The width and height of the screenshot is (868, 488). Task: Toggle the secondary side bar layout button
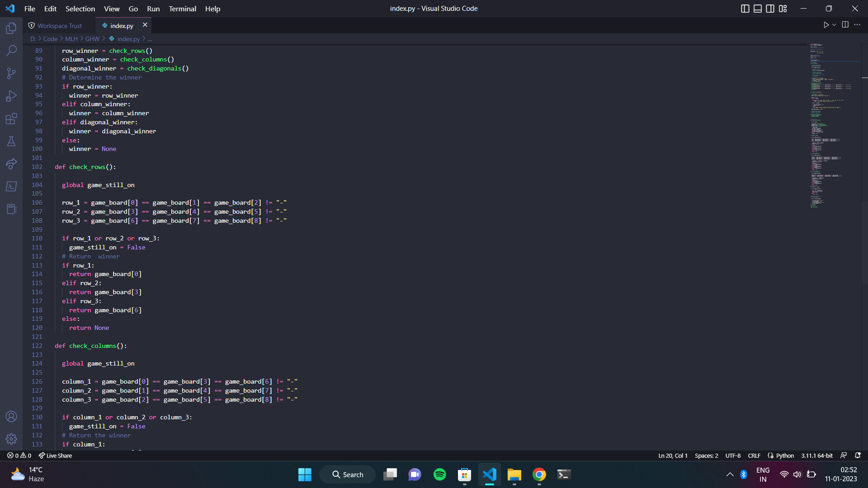coord(770,9)
